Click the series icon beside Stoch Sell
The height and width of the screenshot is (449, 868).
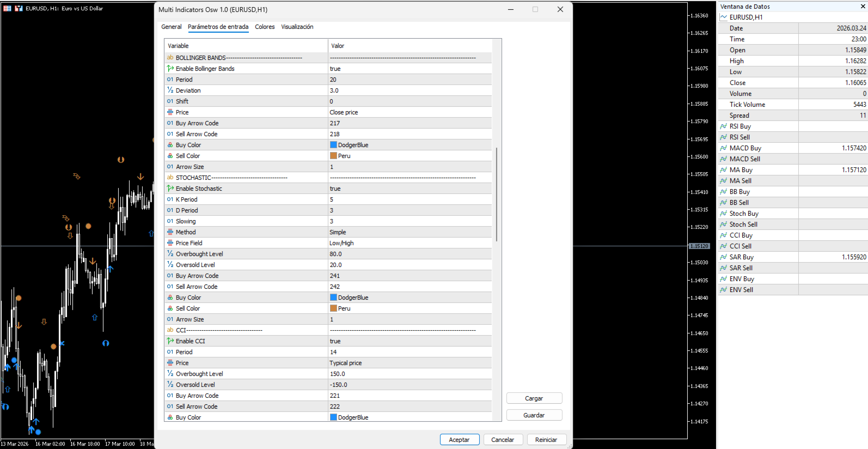coord(724,225)
